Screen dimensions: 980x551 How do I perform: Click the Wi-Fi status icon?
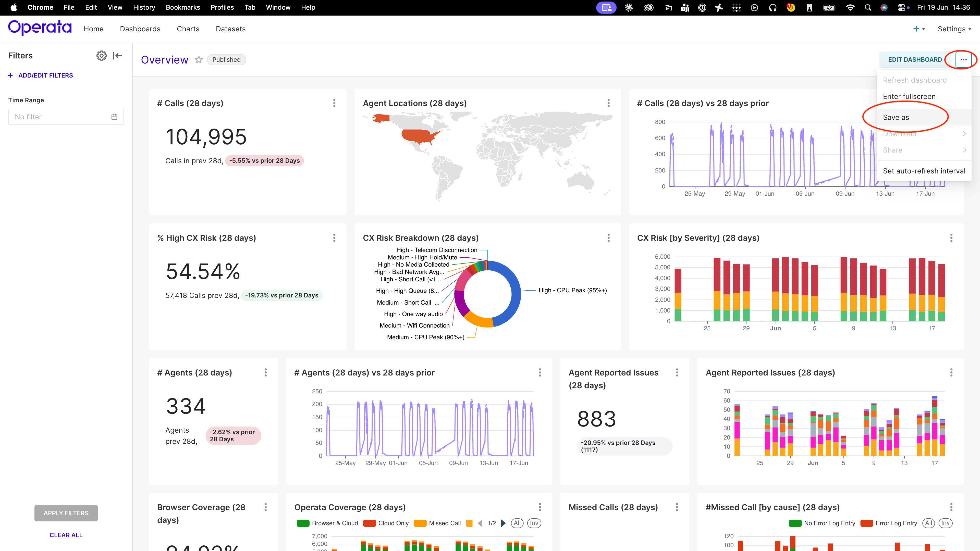(850, 8)
